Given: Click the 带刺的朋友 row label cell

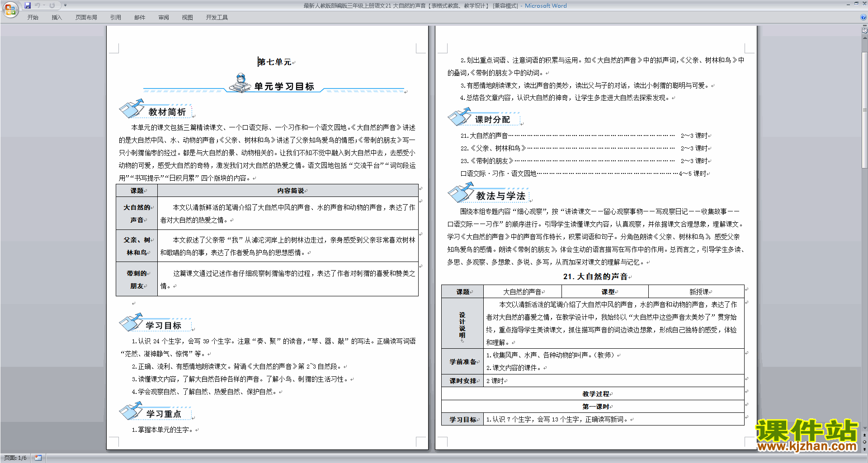Looking at the screenshot, I should 137,279.
